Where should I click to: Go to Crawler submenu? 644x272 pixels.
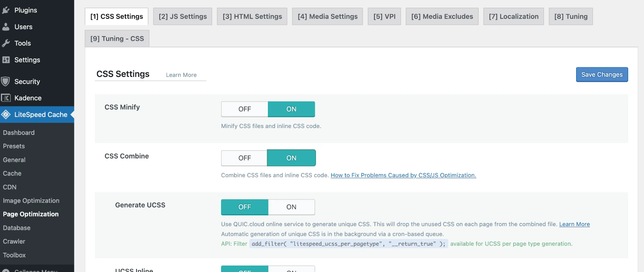[14, 241]
